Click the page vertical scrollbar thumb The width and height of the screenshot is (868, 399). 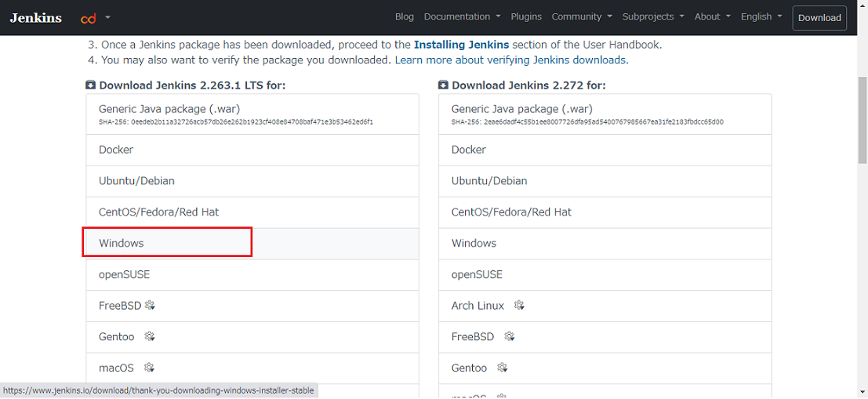coord(863,120)
